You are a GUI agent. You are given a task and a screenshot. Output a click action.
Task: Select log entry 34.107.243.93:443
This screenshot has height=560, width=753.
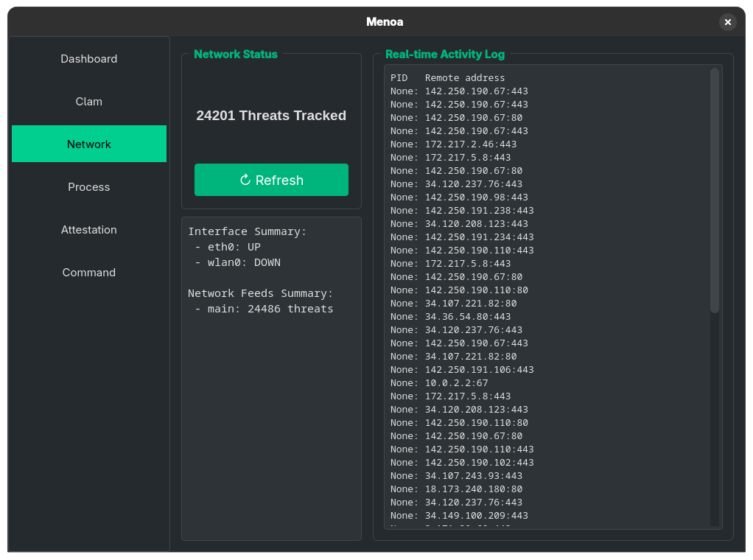[x=456, y=476]
